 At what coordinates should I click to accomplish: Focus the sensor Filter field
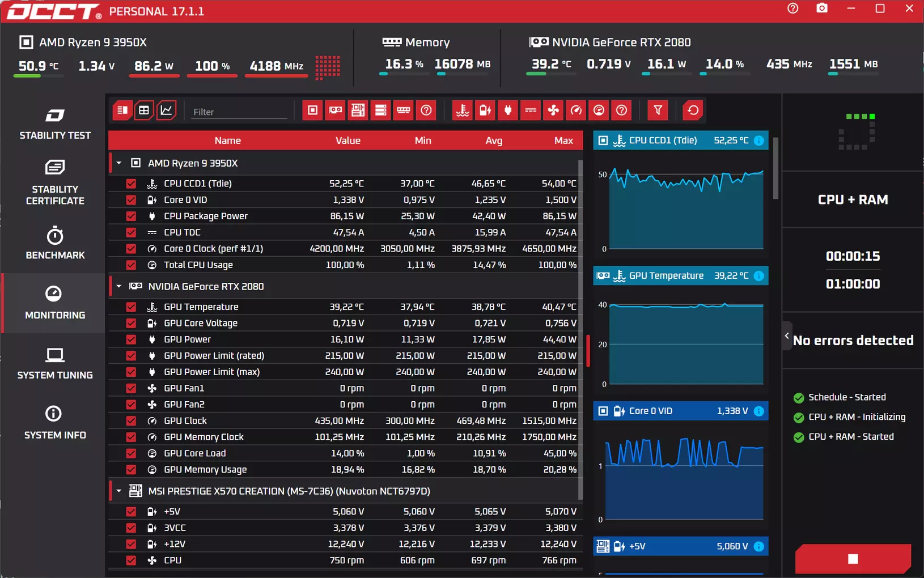239,112
